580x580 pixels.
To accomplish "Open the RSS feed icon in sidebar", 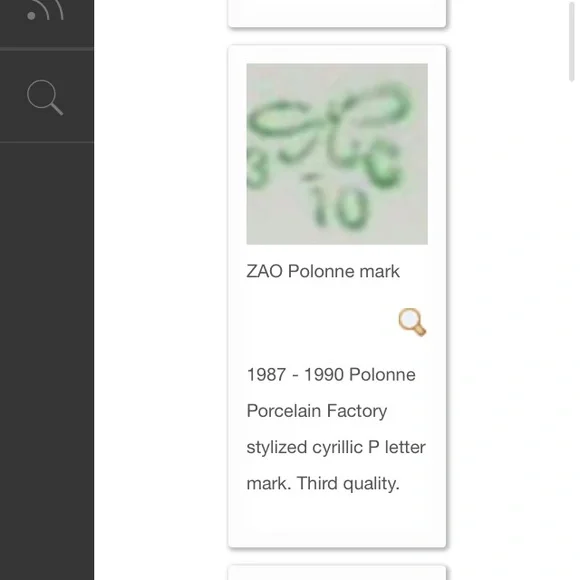I will (x=45, y=10).
